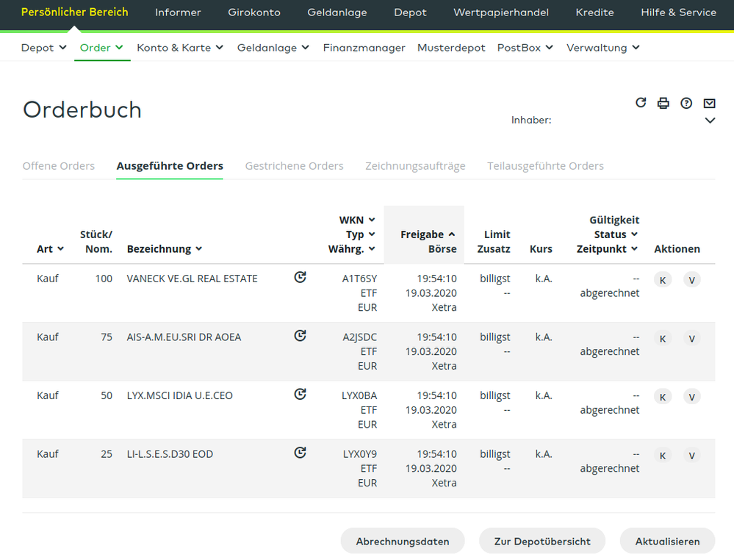Expand the Inhaber account chevron

pyautogui.click(x=710, y=121)
